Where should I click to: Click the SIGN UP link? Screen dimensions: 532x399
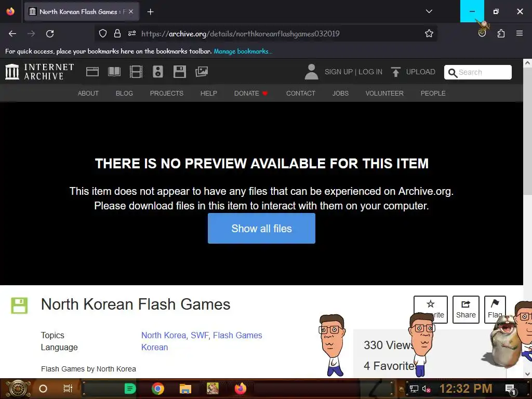coord(338,72)
